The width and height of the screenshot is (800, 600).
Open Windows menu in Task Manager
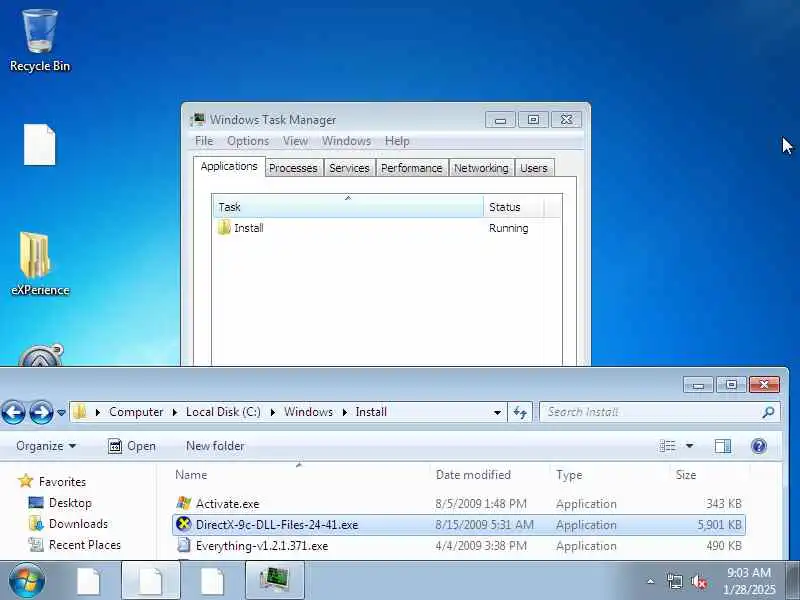point(346,141)
